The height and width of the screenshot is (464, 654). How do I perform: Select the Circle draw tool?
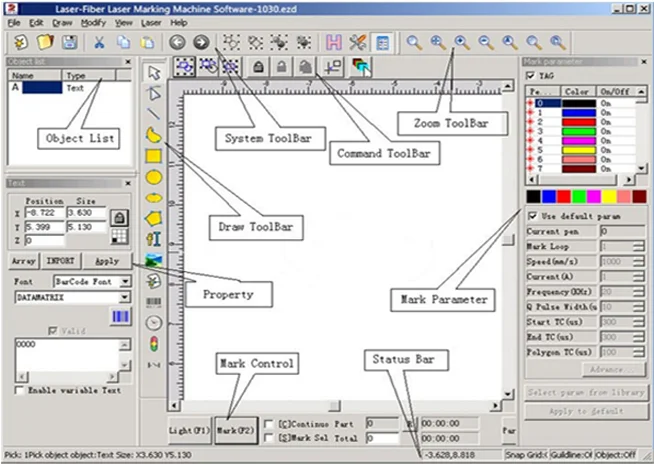pos(154,176)
